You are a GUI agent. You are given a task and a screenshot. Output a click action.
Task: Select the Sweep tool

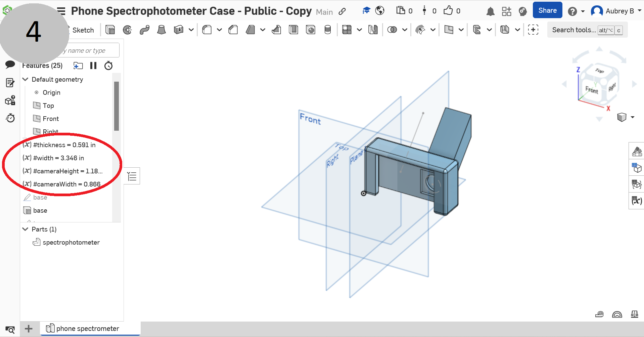tap(144, 30)
